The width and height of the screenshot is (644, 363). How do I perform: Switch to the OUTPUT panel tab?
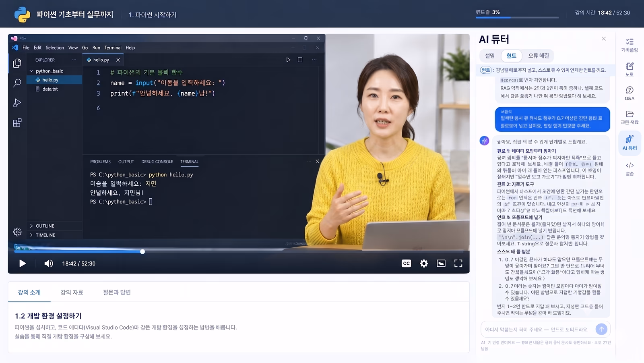point(126,162)
